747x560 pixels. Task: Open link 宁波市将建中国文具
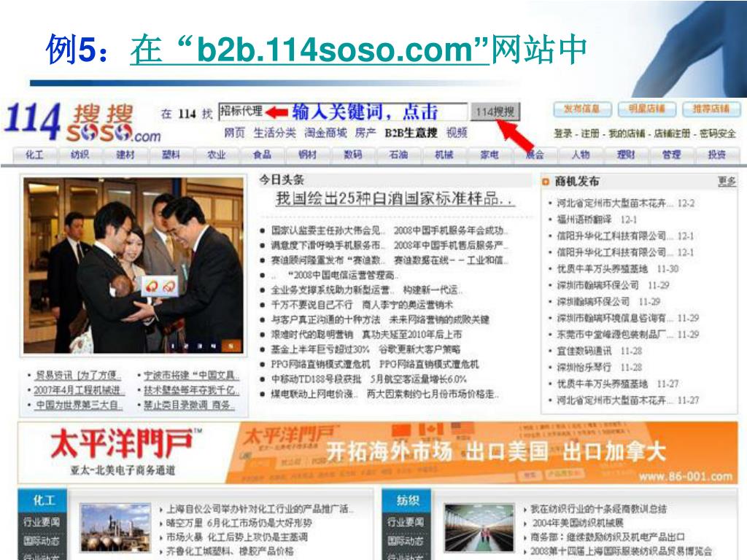pyautogui.click(x=192, y=376)
